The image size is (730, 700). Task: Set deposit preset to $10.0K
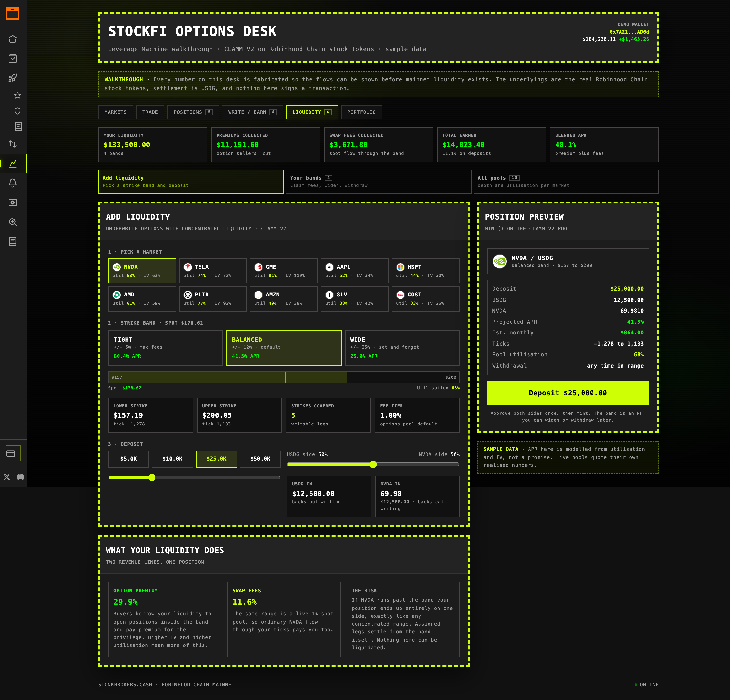click(x=173, y=459)
